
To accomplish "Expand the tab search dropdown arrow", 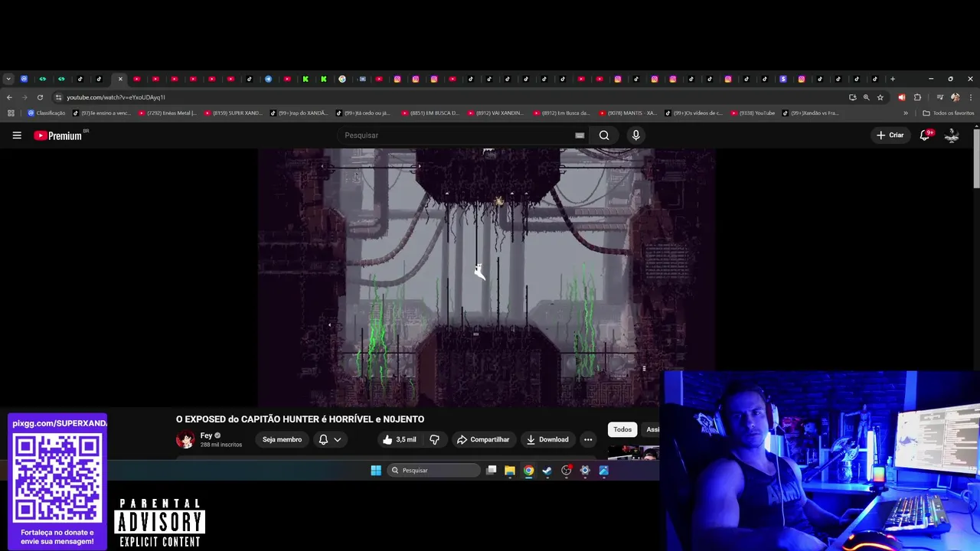I will coord(8,79).
